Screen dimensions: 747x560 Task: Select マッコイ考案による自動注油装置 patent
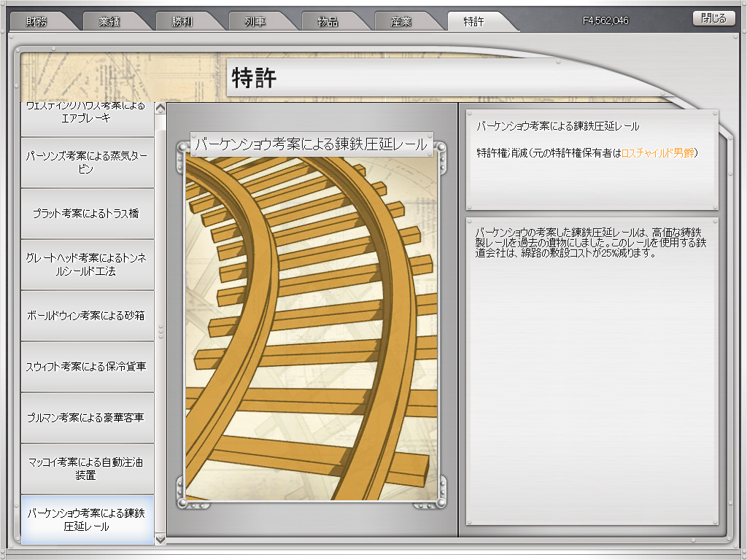88,469
